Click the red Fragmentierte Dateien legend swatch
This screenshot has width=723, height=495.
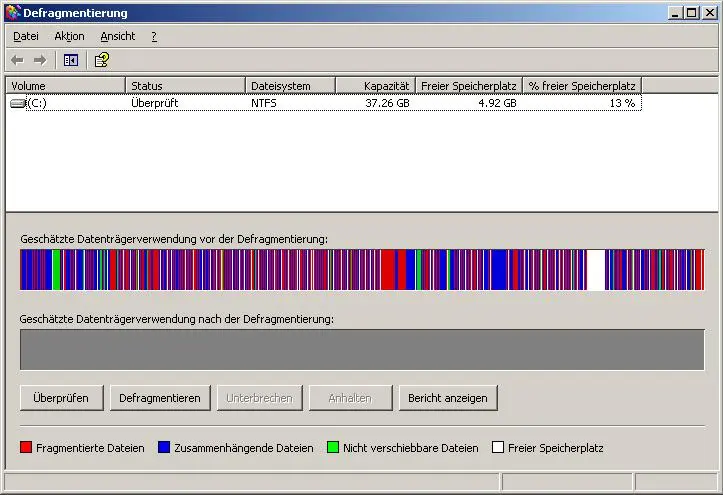[26, 448]
